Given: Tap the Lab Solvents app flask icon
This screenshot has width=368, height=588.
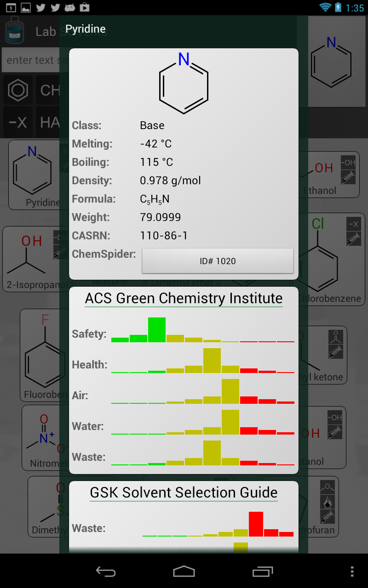Looking at the screenshot, I should [15, 30].
